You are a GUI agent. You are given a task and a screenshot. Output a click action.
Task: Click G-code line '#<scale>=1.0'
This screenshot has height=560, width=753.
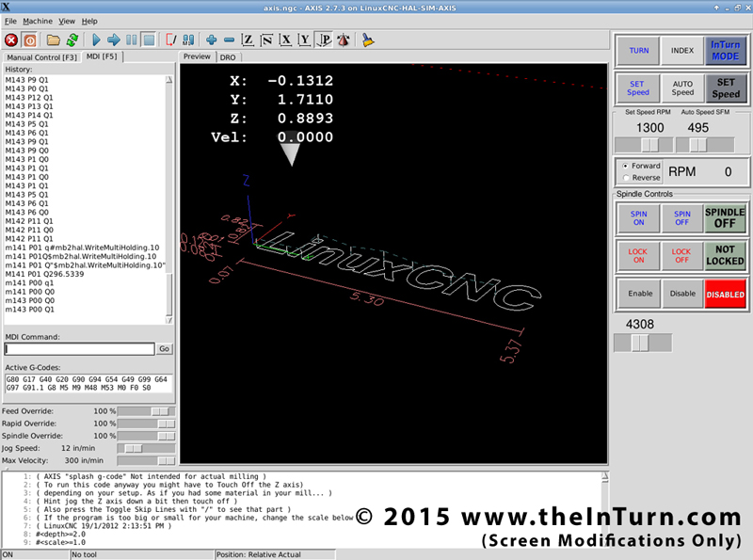[60, 542]
